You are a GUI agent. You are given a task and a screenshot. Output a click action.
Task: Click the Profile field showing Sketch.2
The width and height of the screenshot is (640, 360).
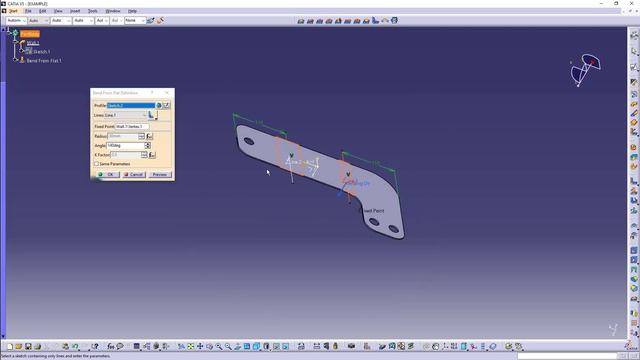[131, 105]
